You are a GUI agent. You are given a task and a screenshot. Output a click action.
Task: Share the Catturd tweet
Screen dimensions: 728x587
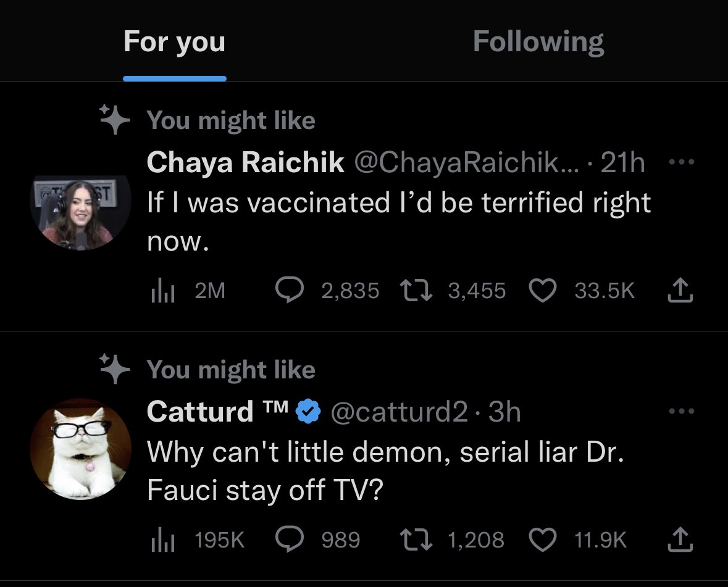(x=677, y=539)
